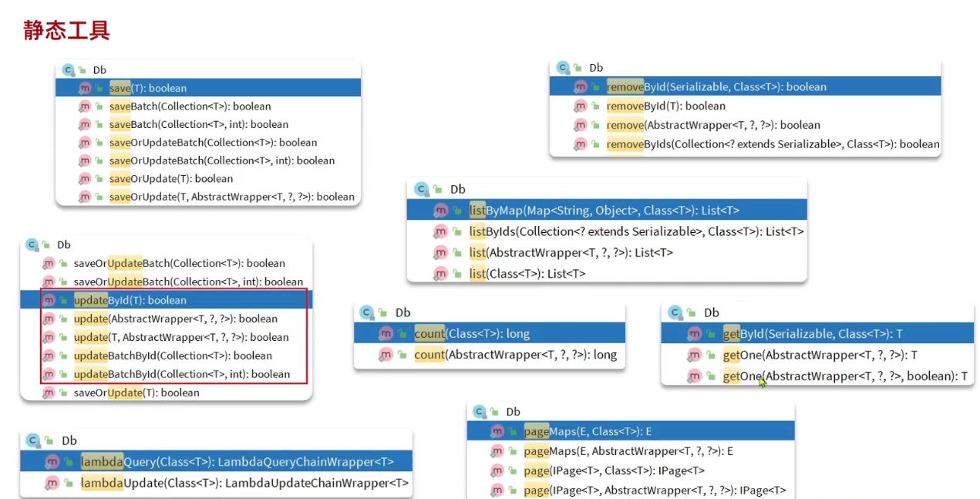Click the Db class icon above save(T)
The height and width of the screenshot is (499, 980).
(x=68, y=69)
